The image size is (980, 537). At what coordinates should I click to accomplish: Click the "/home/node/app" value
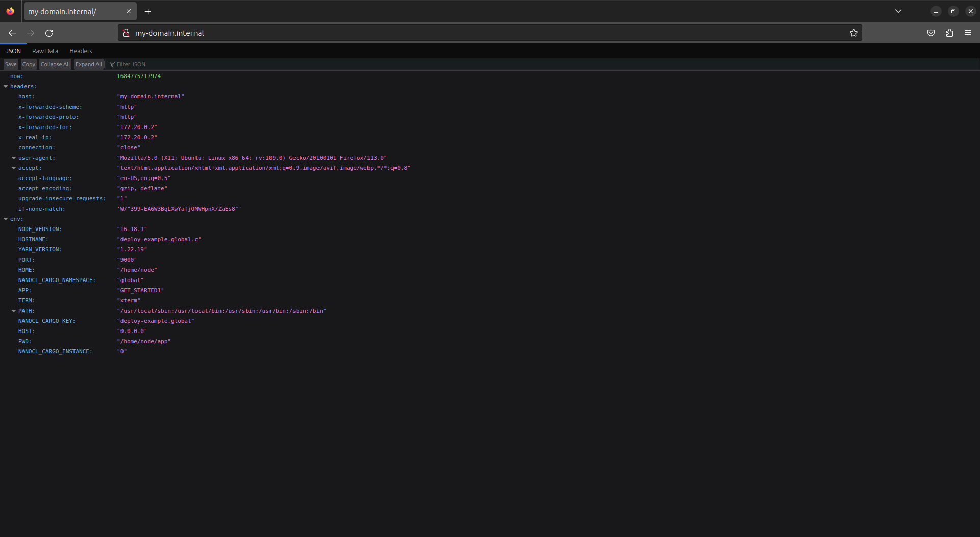(144, 342)
